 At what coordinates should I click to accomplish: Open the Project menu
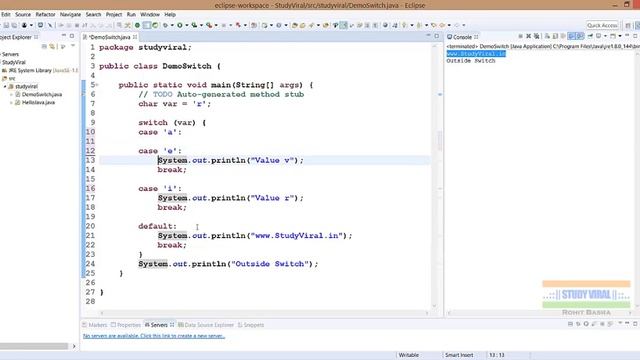[x=114, y=14]
